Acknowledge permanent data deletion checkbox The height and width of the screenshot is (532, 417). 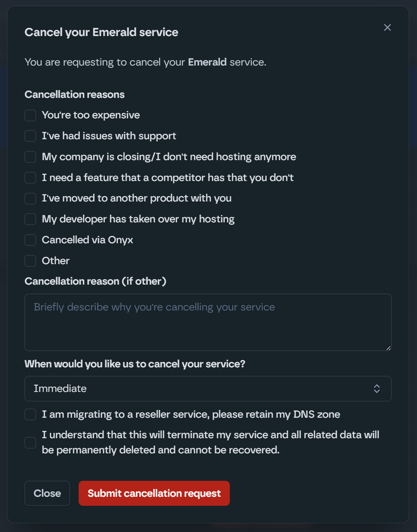point(30,442)
